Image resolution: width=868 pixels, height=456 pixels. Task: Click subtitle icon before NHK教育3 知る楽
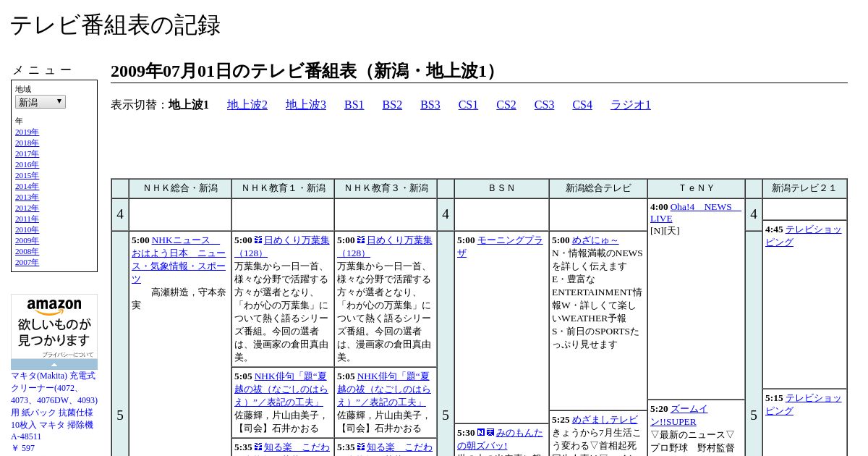click(x=361, y=447)
